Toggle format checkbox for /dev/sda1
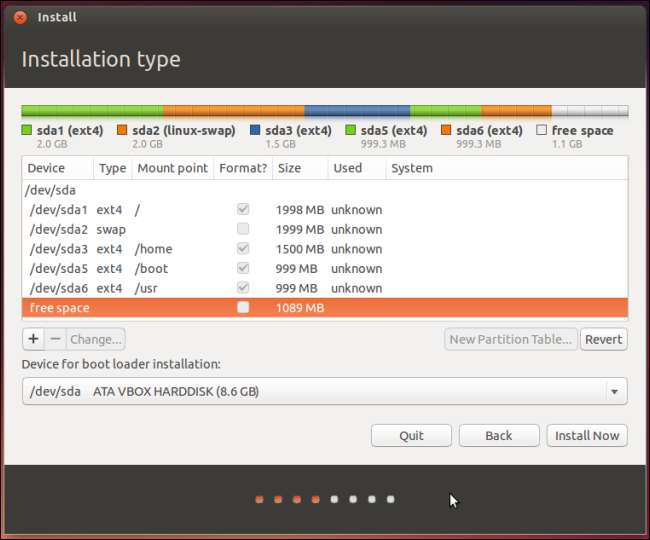The width and height of the screenshot is (650, 540). pos(242,210)
